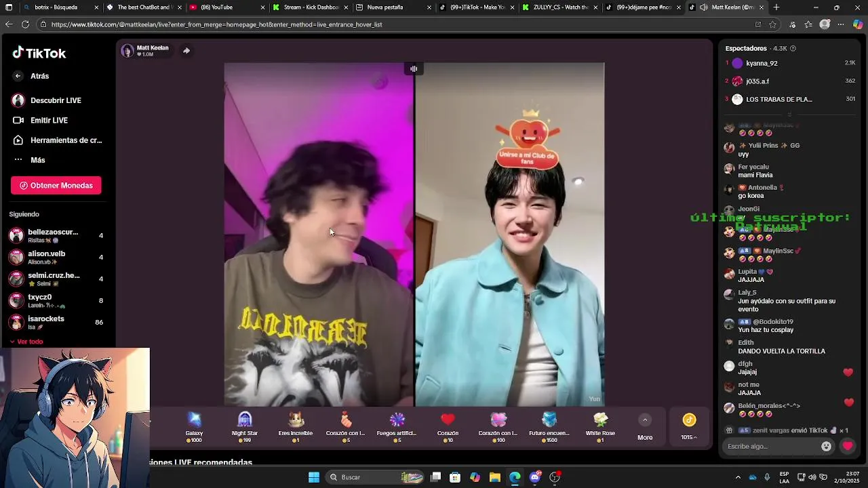Viewport: 868px width, 488px height.
Task: Click the Espectadores info icon
Action: [x=793, y=49]
